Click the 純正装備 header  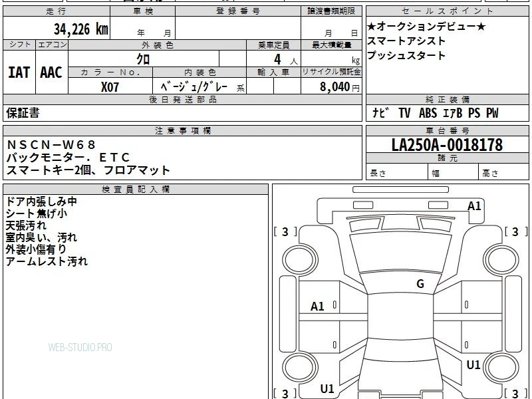pyautogui.click(x=447, y=99)
